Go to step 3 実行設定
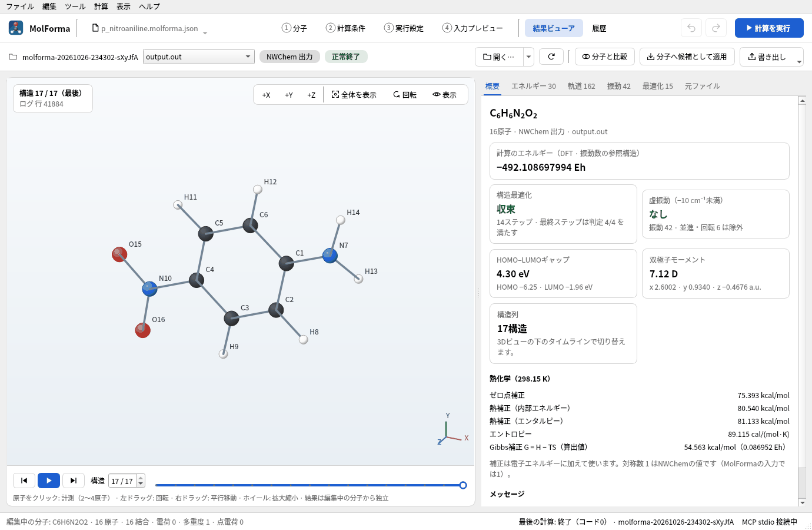This screenshot has height=530, width=812. [404, 28]
